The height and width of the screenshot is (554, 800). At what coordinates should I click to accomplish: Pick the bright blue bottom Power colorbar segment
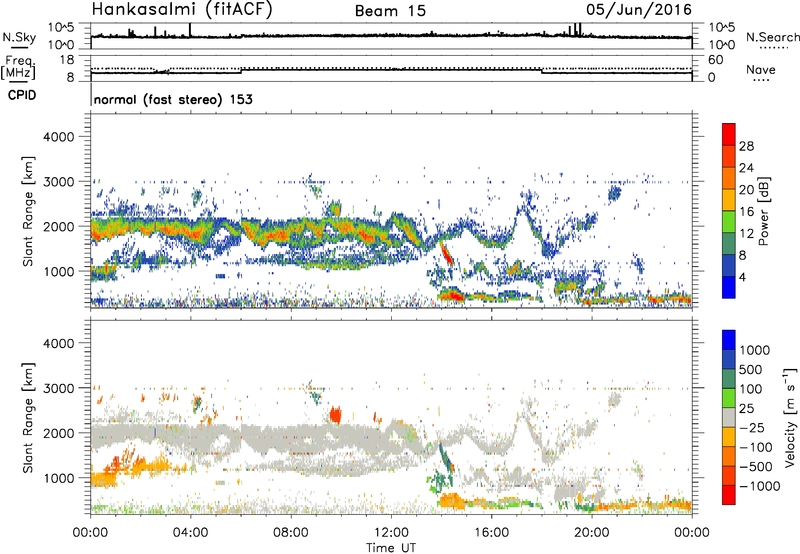pos(729,288)
